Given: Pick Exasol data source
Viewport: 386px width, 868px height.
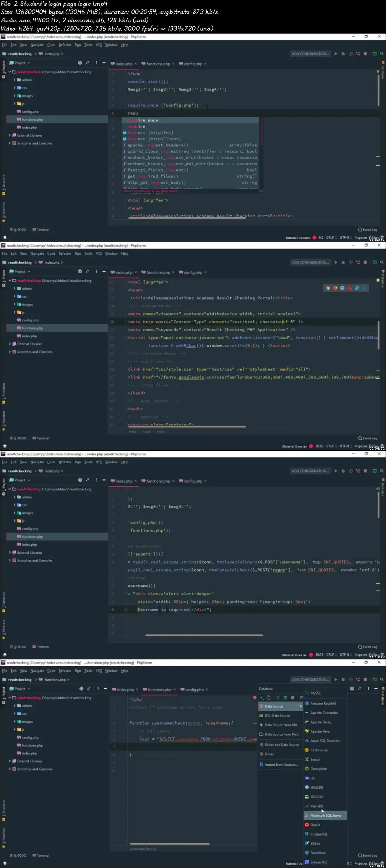Looking at the screenshot, I should point(325,759).
